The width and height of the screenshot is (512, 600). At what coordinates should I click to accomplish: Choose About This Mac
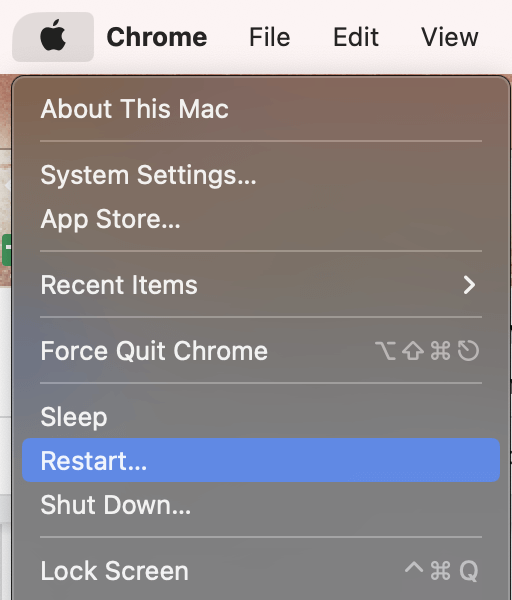[261, 109]
